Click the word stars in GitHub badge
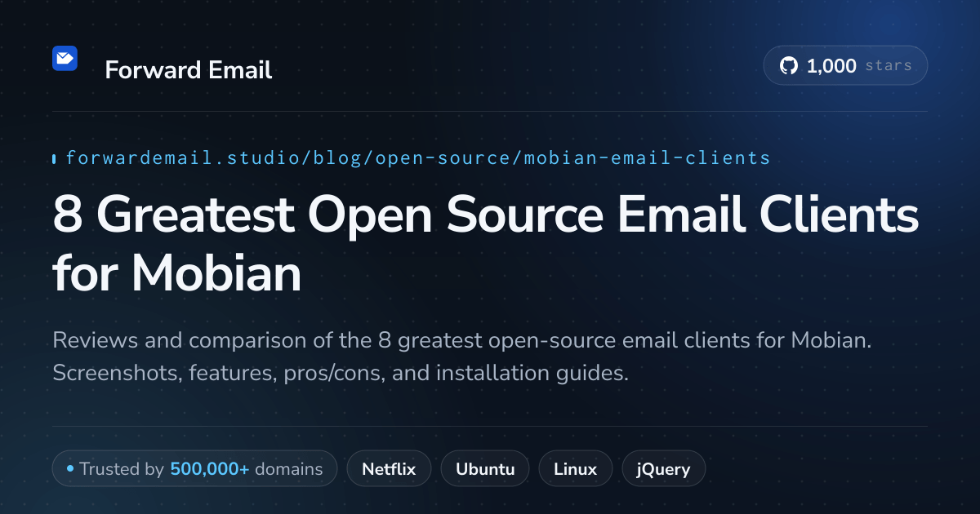 (889, 66)
